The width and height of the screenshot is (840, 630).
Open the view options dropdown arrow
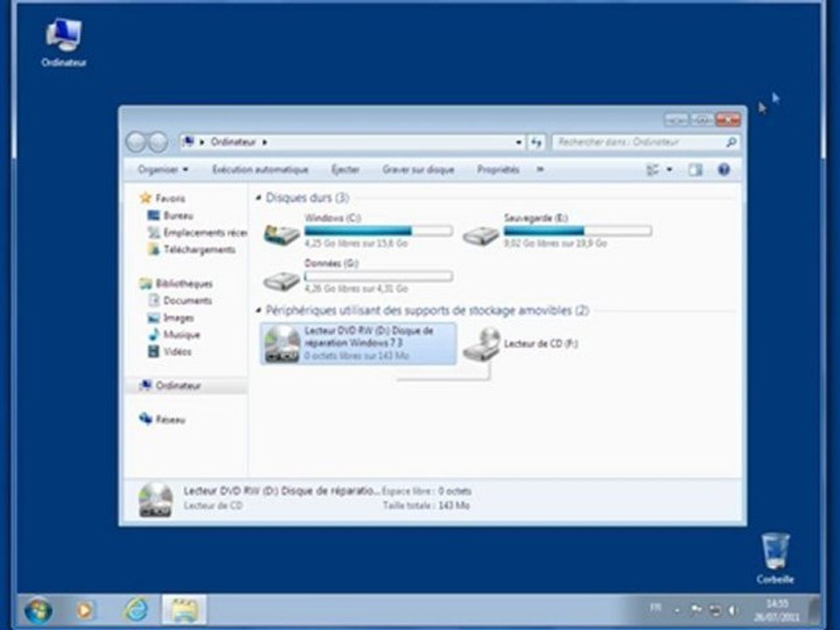(x=669, y=170)
